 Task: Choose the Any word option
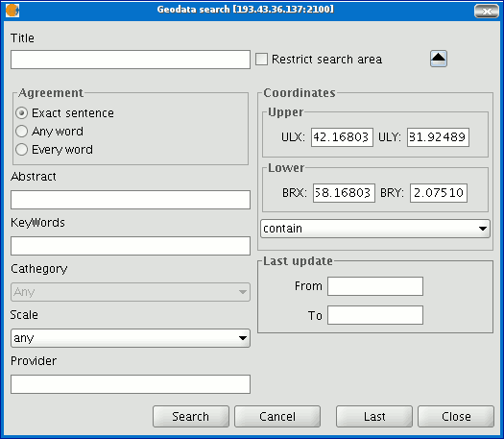(21, 132)
